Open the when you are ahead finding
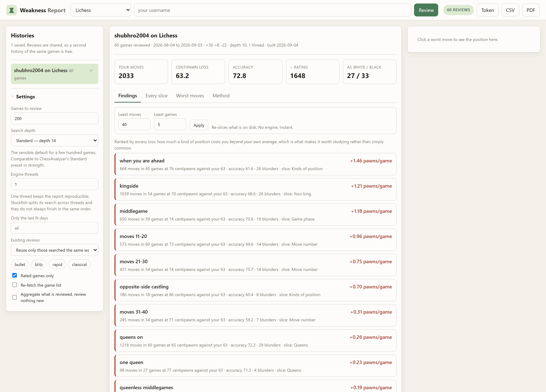Viewport: 546px width, 392px height. (255, 164)
